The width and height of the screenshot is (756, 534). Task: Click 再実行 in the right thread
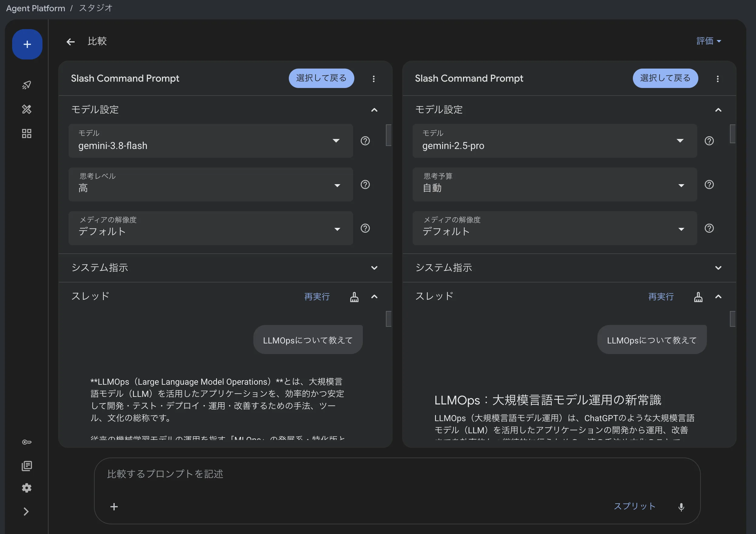click(661, 297)
